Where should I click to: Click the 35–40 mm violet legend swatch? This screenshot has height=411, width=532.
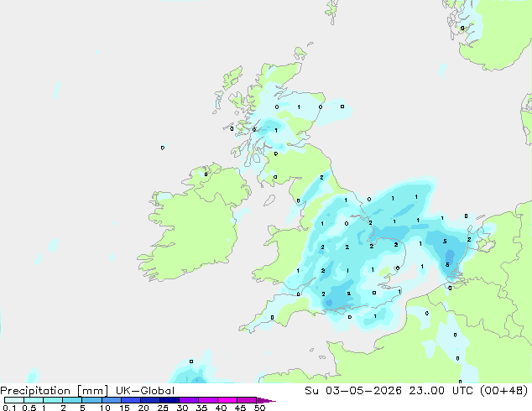point(208,400)
